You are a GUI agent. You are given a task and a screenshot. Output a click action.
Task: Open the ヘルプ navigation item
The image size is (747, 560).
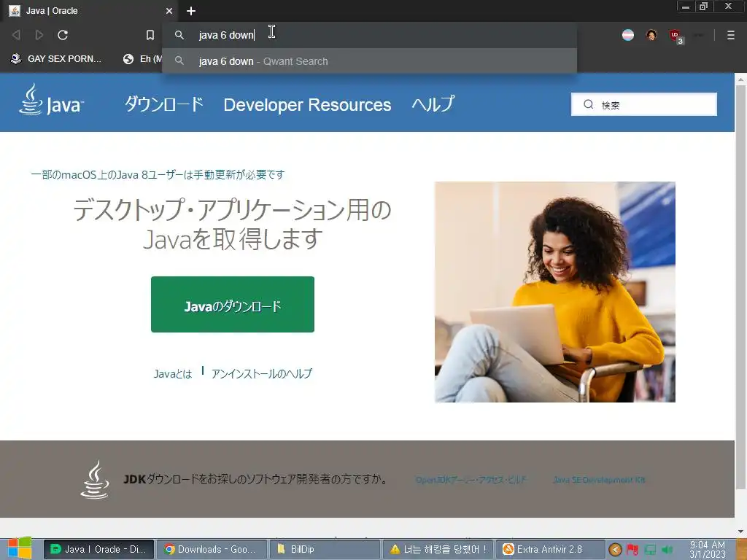[433, 104]
